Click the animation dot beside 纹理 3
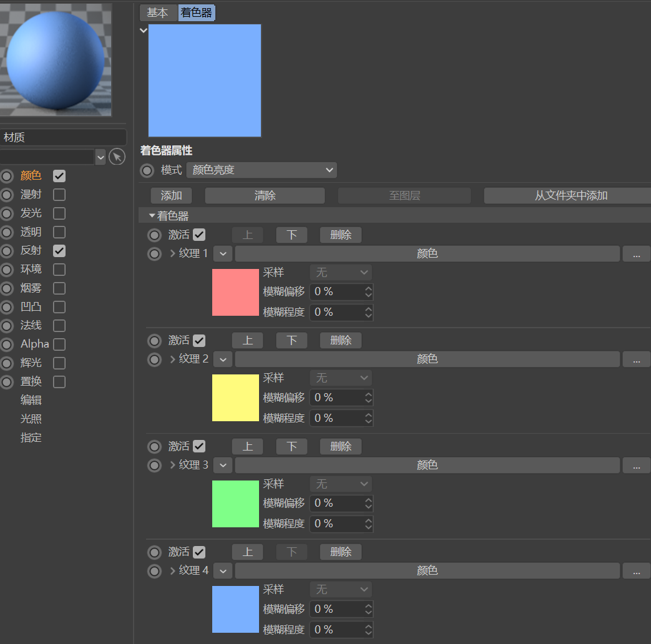Viewport: 651px width, 644px height. point(154,466)
